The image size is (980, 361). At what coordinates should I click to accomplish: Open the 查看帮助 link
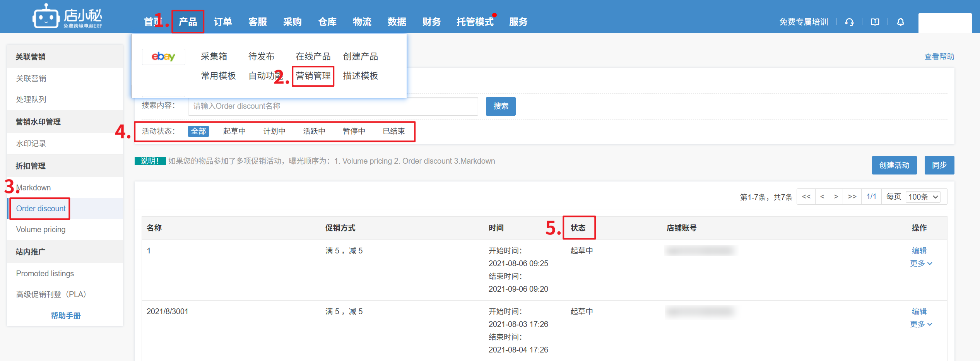pyautogui.click(x=939, y=56)
